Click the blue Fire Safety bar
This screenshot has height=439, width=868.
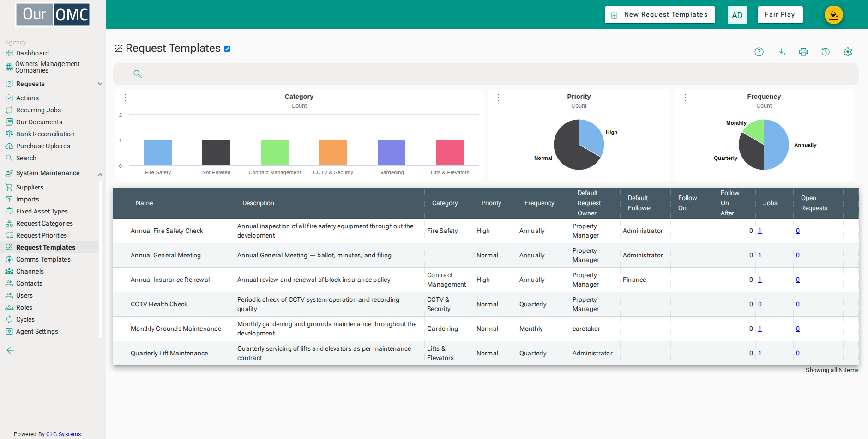(158, 153)
